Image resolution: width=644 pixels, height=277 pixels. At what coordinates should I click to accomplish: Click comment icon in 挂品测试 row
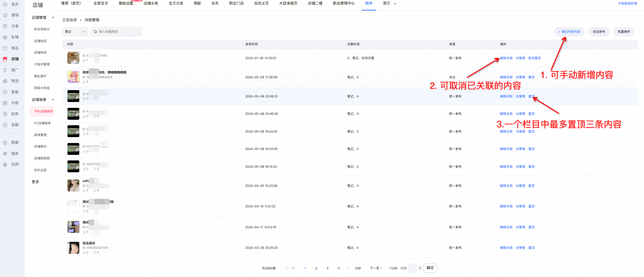click(95, 253)
